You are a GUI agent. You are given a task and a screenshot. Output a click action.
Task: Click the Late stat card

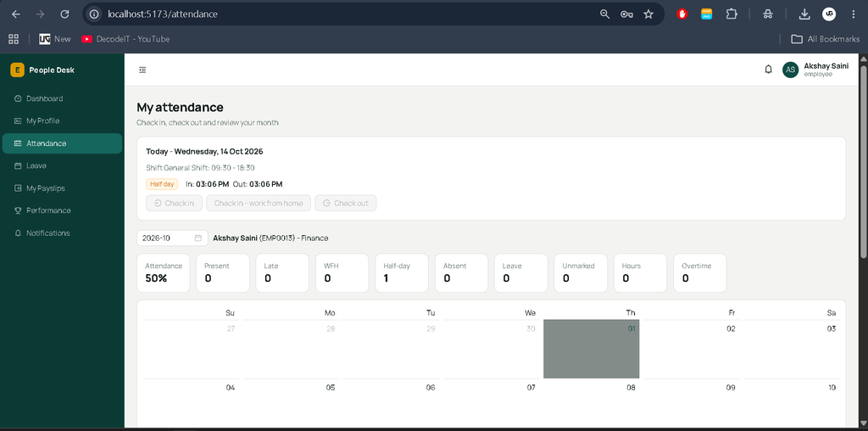coord(282,272)
